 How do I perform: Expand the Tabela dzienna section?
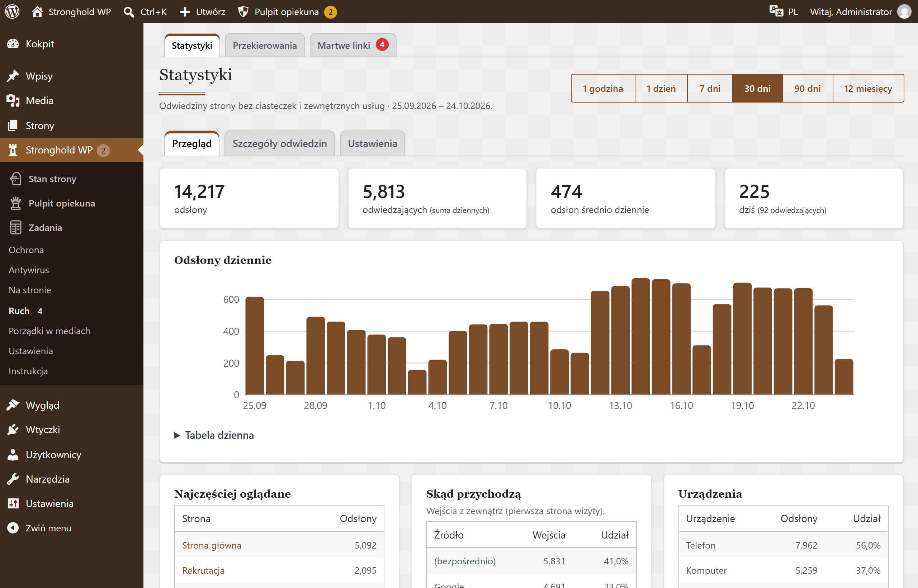(x=214, y=435)
